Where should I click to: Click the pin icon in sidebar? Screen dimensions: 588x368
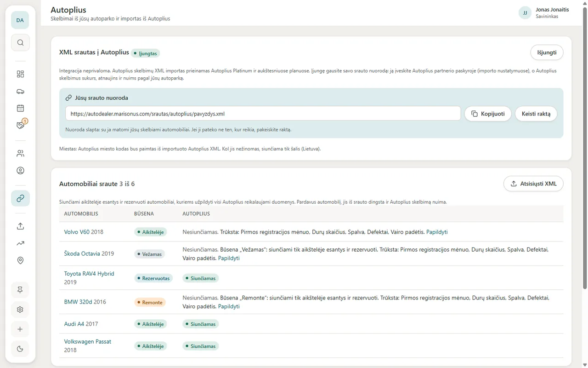[20, 290]
